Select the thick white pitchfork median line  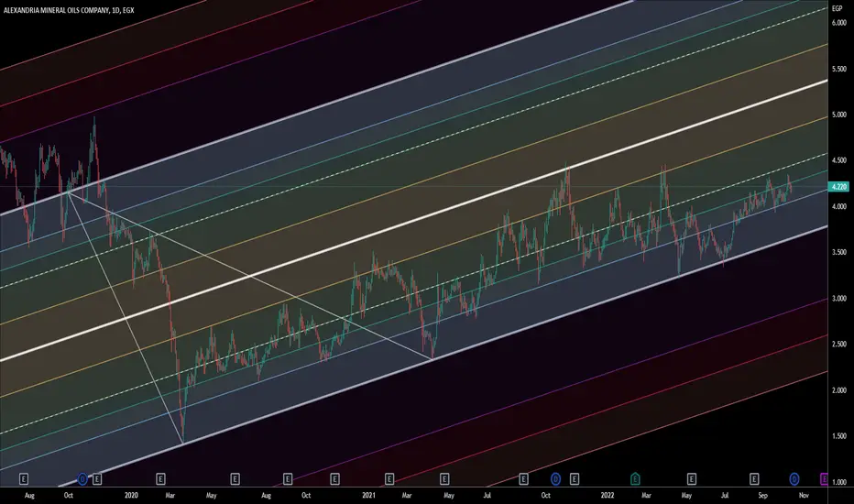click(414, 220)
